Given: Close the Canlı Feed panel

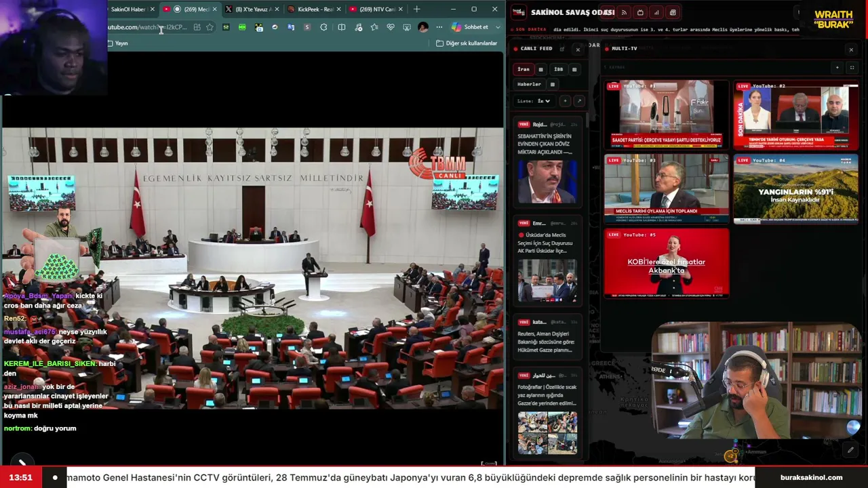Looking at the screenshot, I should click(578, 49).
